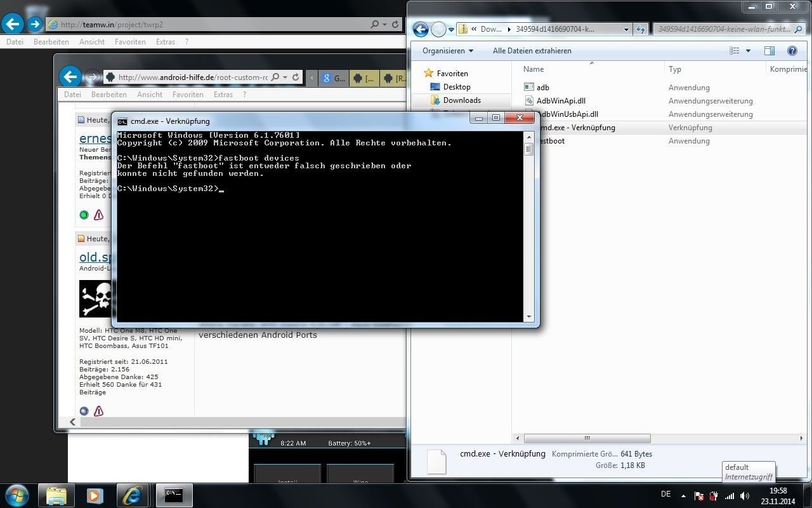Click skull avatar image

[96, 298]
